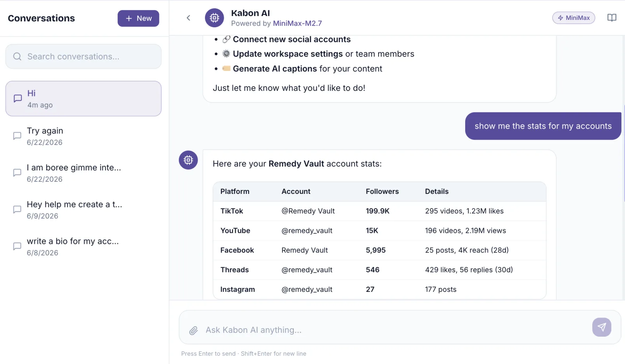Select the Instagram platform cell
This screenshot has width=625, height=364.
click(x=237, y=289)
